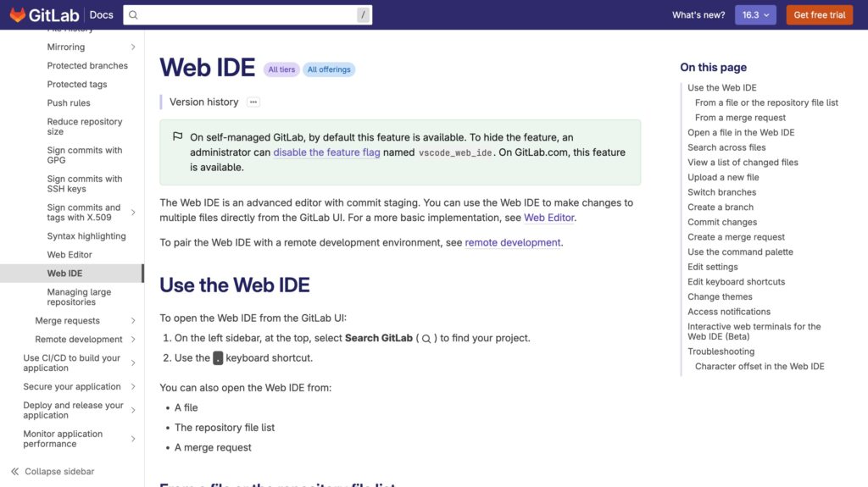
Task: Expand the Merge requests sidebar section
Action: click(133, 321)
